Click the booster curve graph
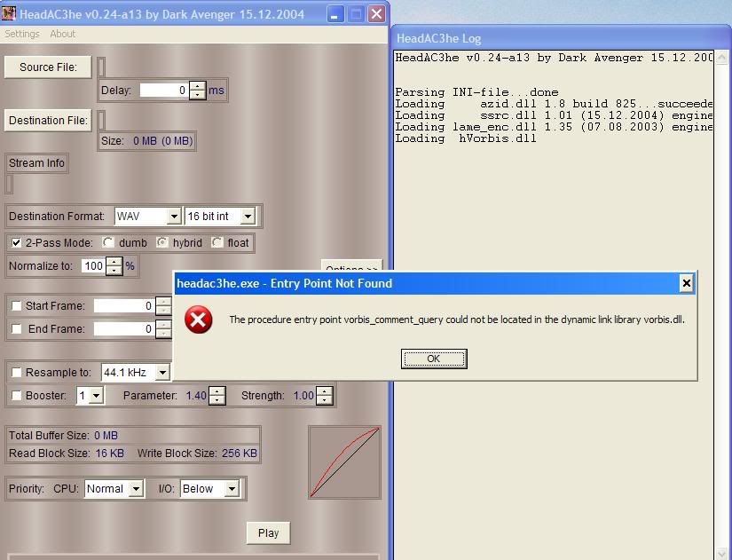 click(344, 461)
